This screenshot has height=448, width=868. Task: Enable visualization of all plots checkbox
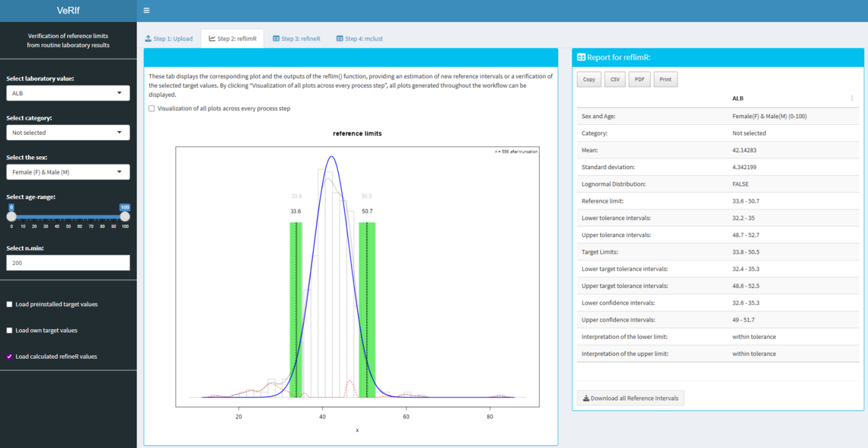(x=152, y=108)
